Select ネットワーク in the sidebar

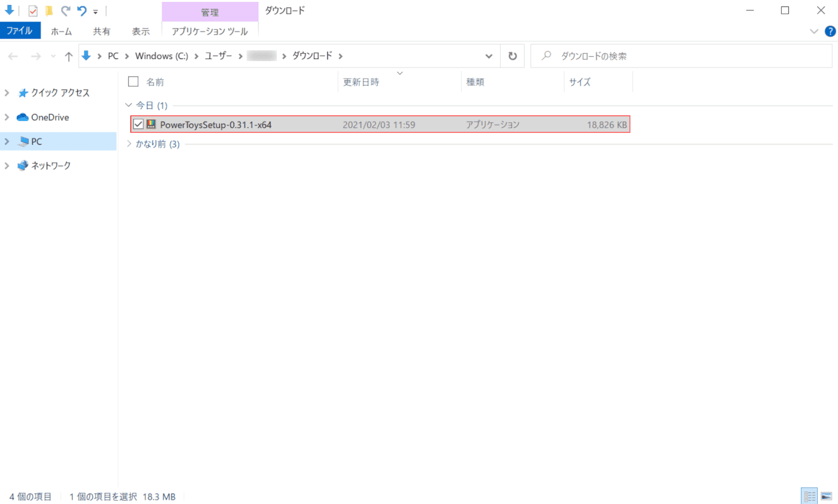click(51, 166)
